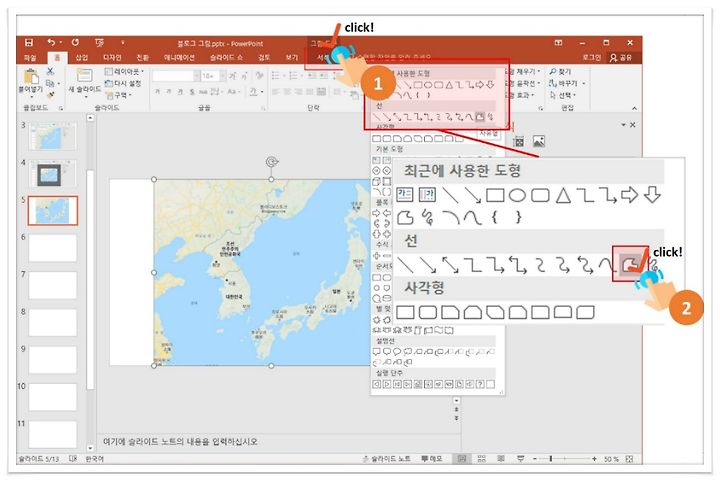Click the 다시 설정 reset button

coord(123,83)
